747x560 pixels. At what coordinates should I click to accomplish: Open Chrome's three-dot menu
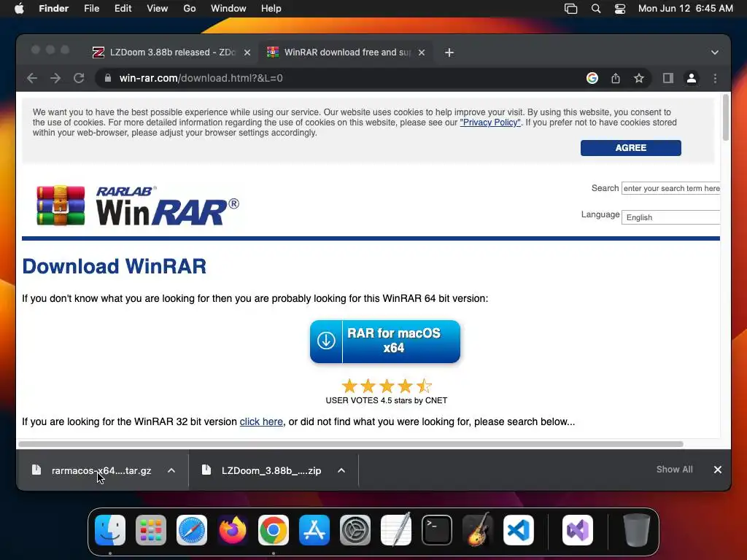coord(715,78)
